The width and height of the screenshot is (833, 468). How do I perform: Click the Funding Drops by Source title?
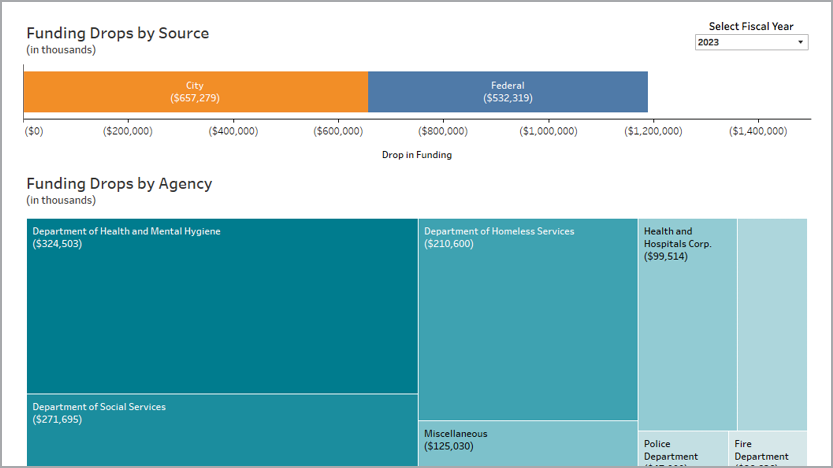(x=118, y=33)
